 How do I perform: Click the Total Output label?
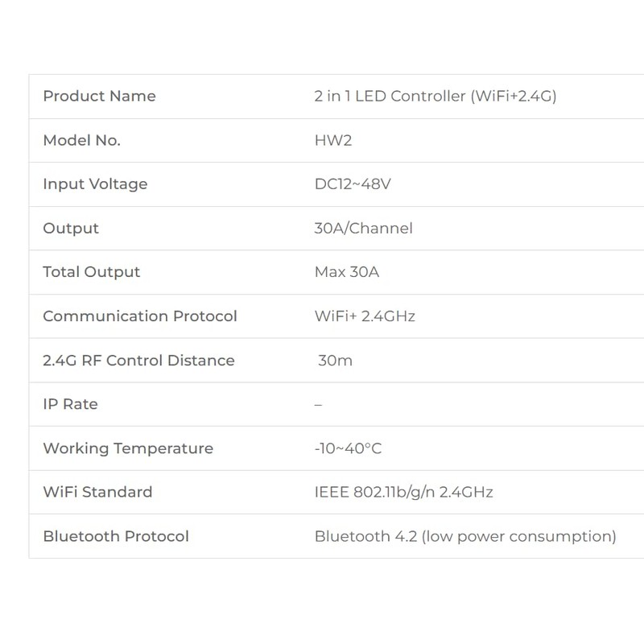click(91, 272)
